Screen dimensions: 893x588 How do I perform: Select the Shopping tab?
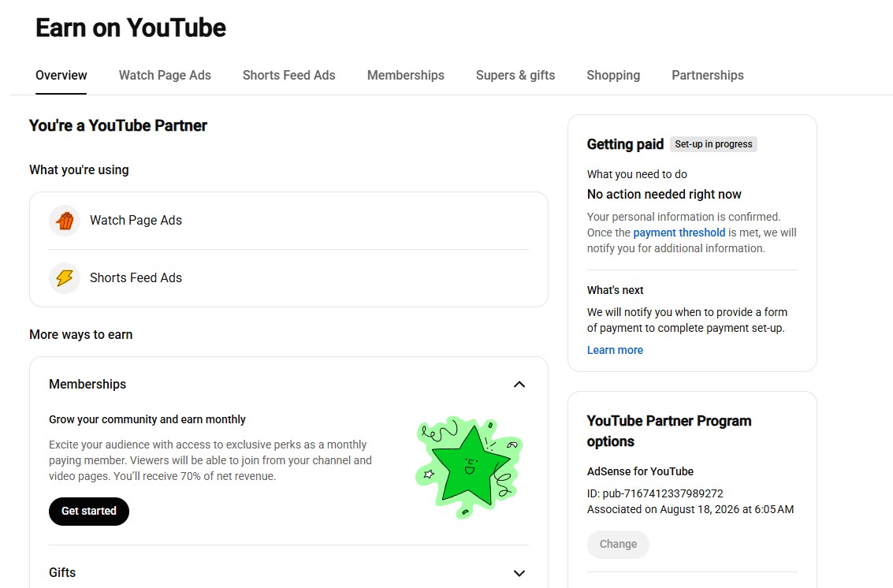613,75
